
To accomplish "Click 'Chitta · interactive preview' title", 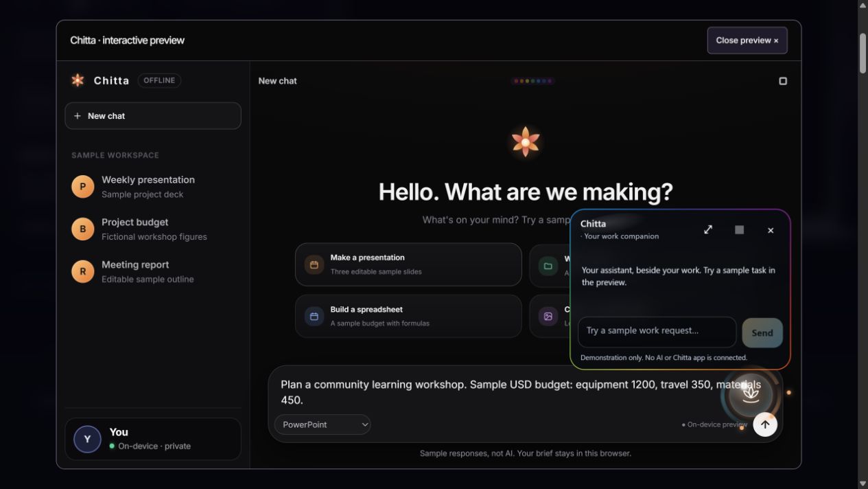I will click(127, 41).
